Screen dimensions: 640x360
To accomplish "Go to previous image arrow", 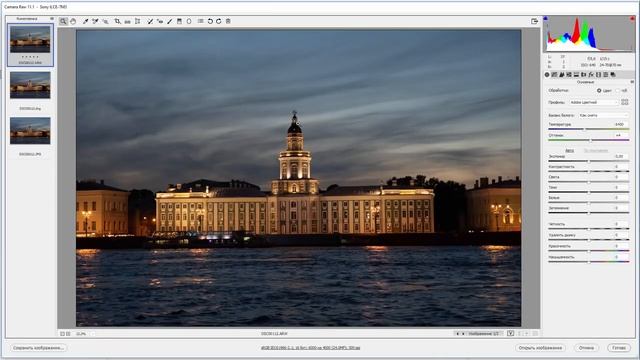I will click(x=458, y=334).
